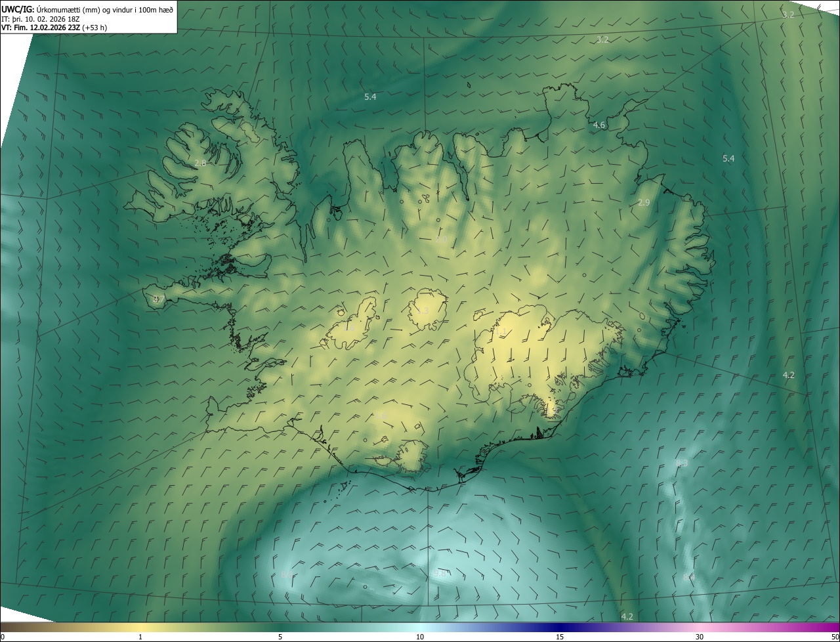840x642 pixels.
Task: Click the 9.8 value south of Iceland
Action: click(x=441, y=574)
